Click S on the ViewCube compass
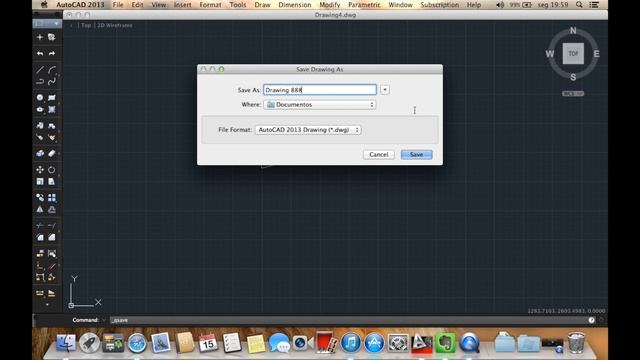Image resolution: width=640 pixels, height=360 pixels. 573,77
